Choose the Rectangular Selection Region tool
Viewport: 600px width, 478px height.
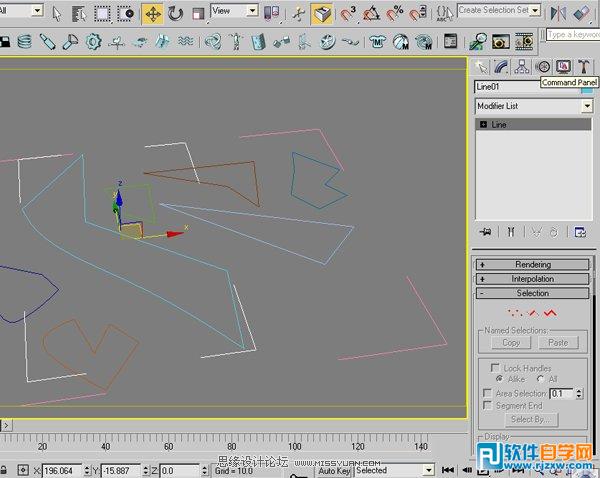coord(102,14)
